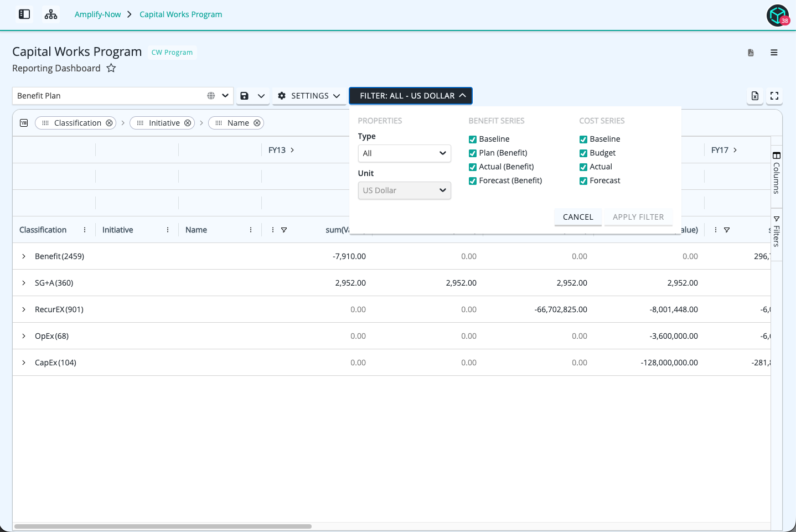This screenshot has width=796, height=532.
Task: Go to Amplify-Now breadcrumb link
Action: (x=97, y=14)
